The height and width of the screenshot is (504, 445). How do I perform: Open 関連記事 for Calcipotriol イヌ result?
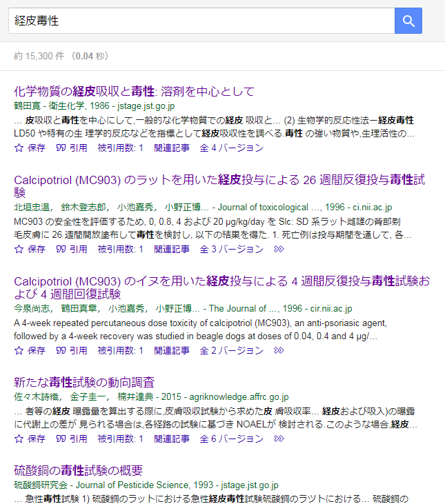coord(172,350)
